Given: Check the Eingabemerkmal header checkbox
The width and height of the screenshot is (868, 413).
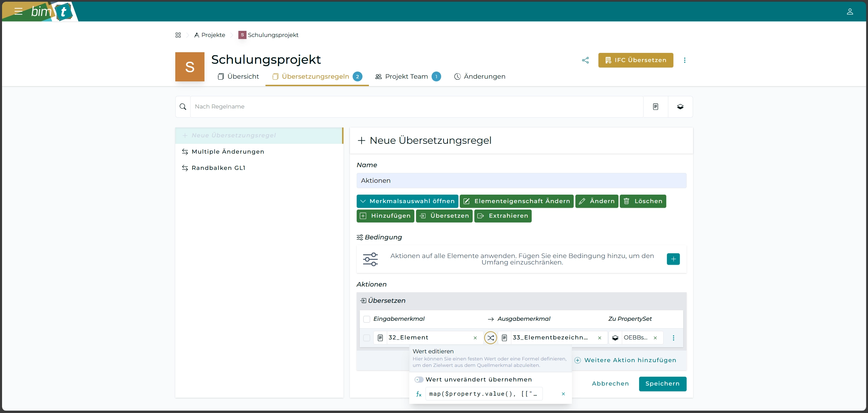Looking at the screenshot, I should [x=367, y=319].
